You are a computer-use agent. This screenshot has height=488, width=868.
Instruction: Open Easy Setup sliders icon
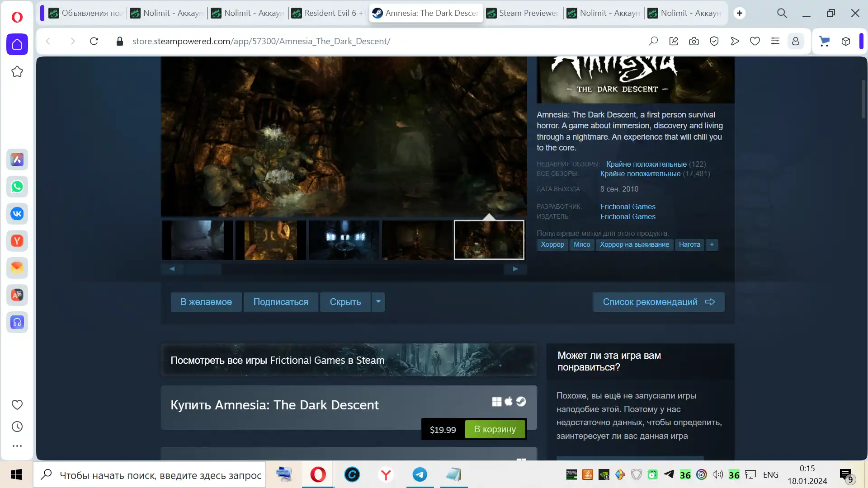[775, 41]
